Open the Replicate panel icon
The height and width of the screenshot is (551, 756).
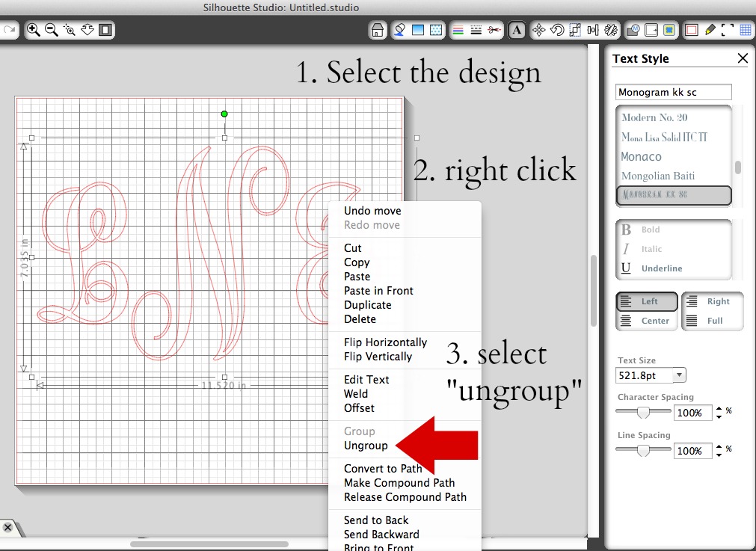(611, 30)
